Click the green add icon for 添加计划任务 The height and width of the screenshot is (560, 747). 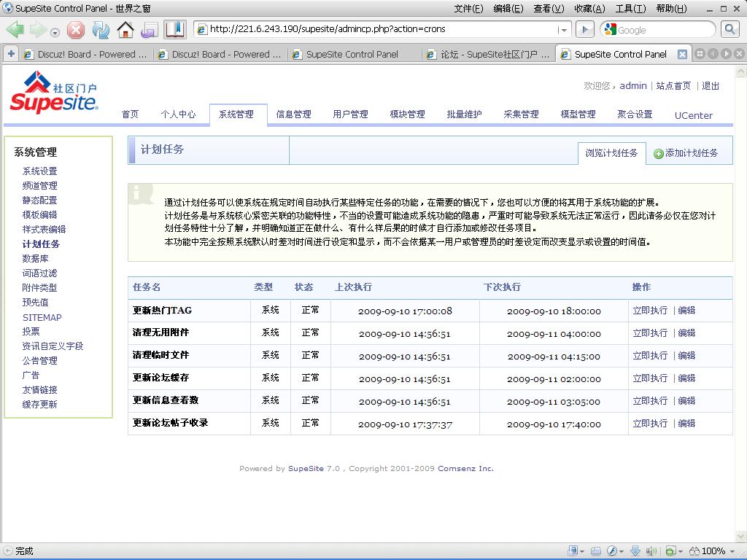tap(659, 153)
